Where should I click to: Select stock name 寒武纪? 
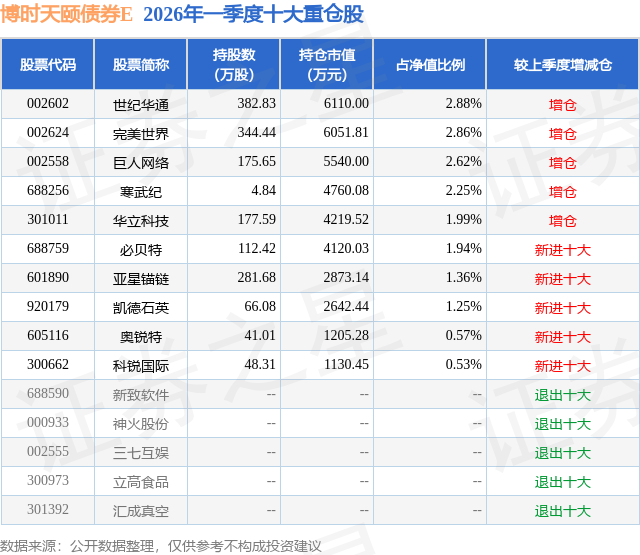[x=141, y=192]
